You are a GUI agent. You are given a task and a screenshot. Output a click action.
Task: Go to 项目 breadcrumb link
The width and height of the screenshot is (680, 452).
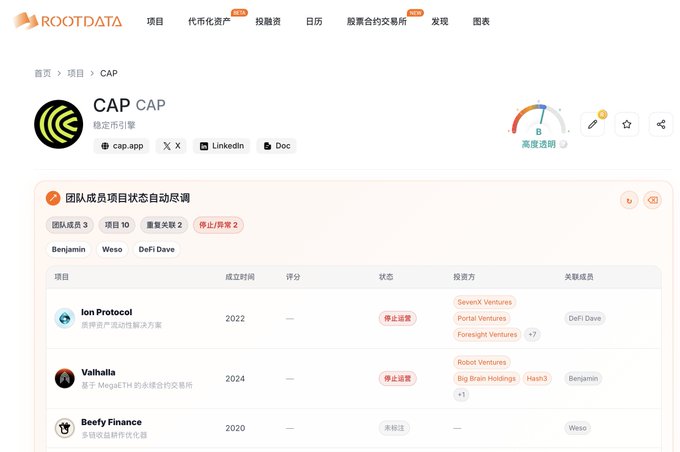75,73
